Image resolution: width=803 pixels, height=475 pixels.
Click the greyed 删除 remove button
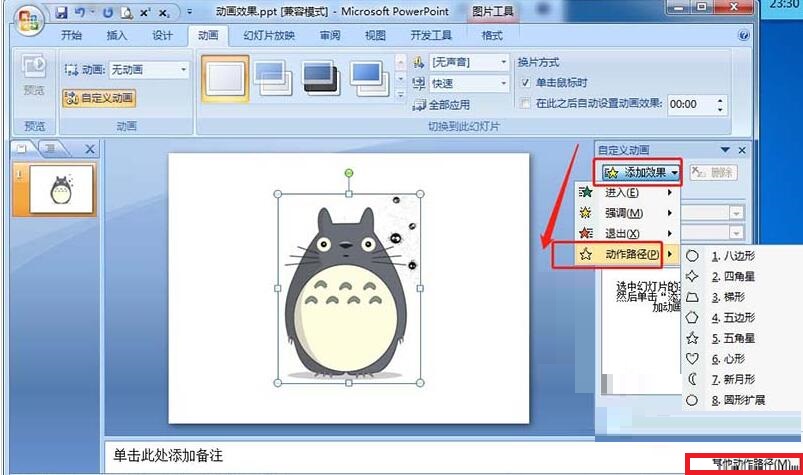(712, 172)
